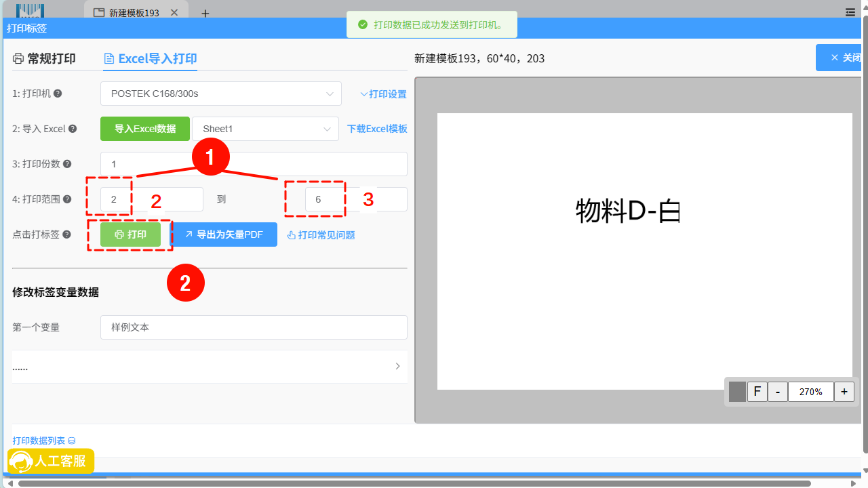The image size is (868, 488).
Task: Click help icon next to 打印机 label
Action: (58, 94)
